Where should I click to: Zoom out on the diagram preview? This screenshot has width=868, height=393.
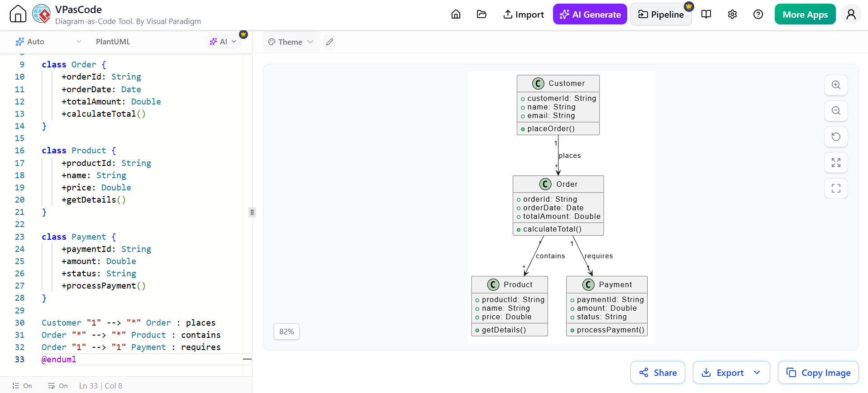click(836, 111)
